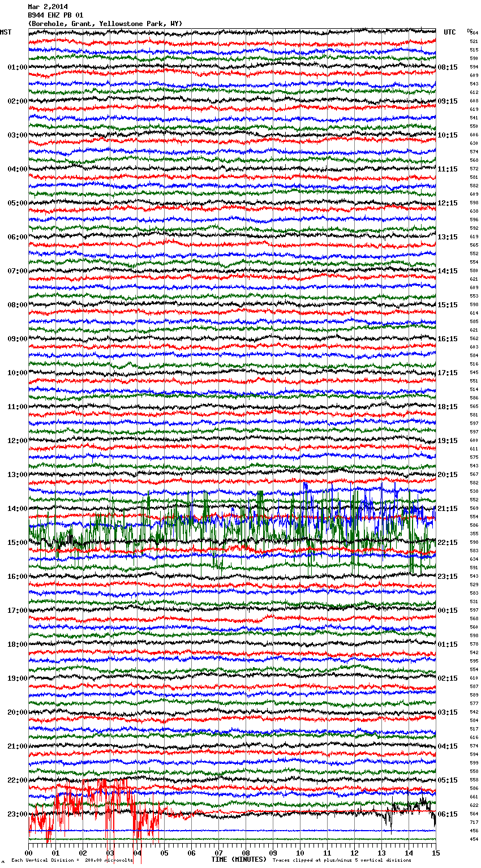Select the MST time label 02:00
Screen dimensions: 481x868
18,101
